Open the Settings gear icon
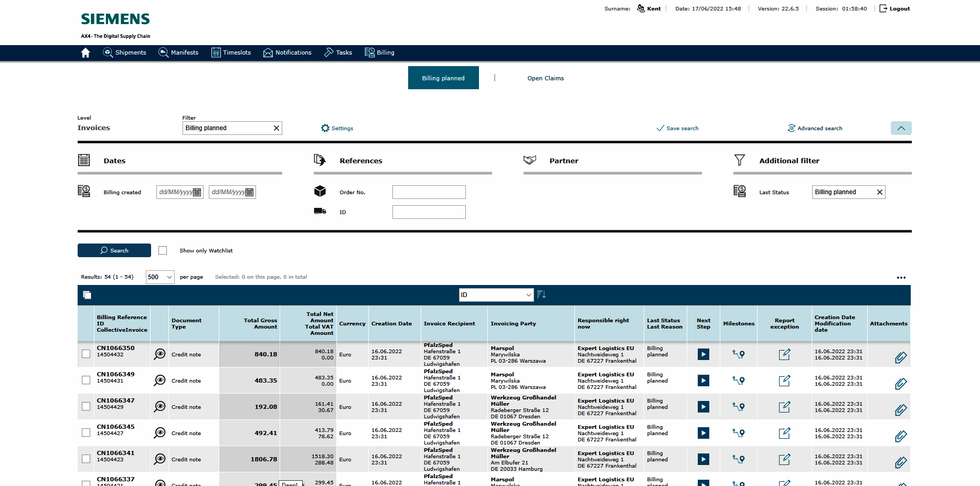 (325, 128)
